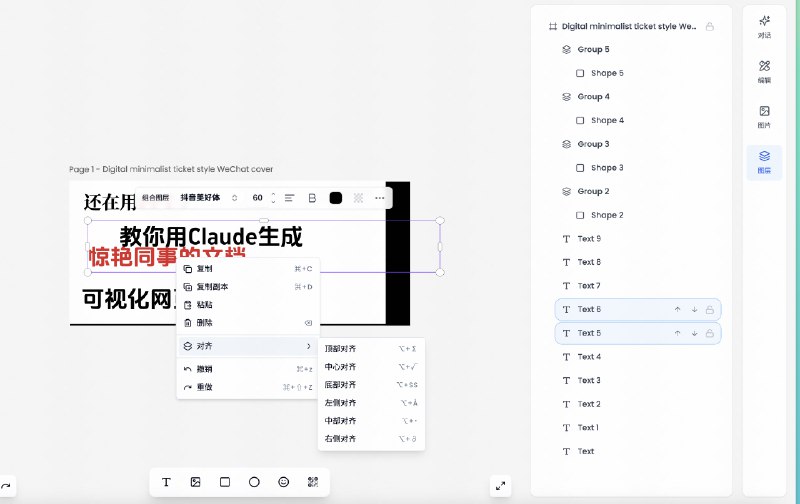Select the Shape 5 layer

[638, 73]
